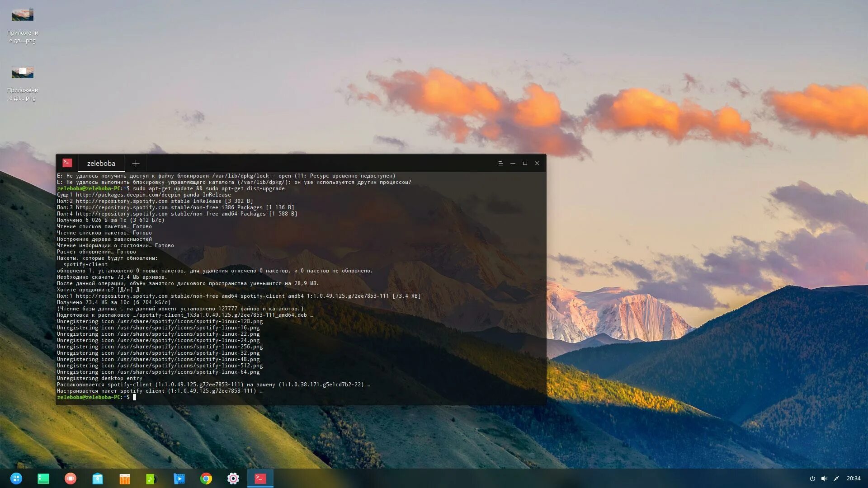Open the Deepin launcher from the dock
Viewport: 868px width, 488px height.
(x=16, y=479)
